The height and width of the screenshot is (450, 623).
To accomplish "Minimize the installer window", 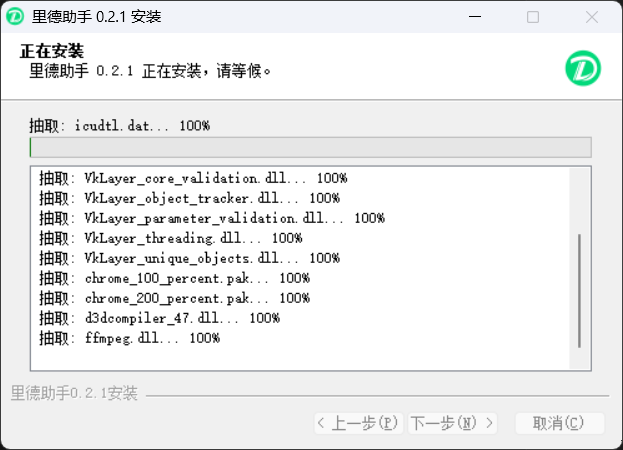I will (x=475, y=17).
